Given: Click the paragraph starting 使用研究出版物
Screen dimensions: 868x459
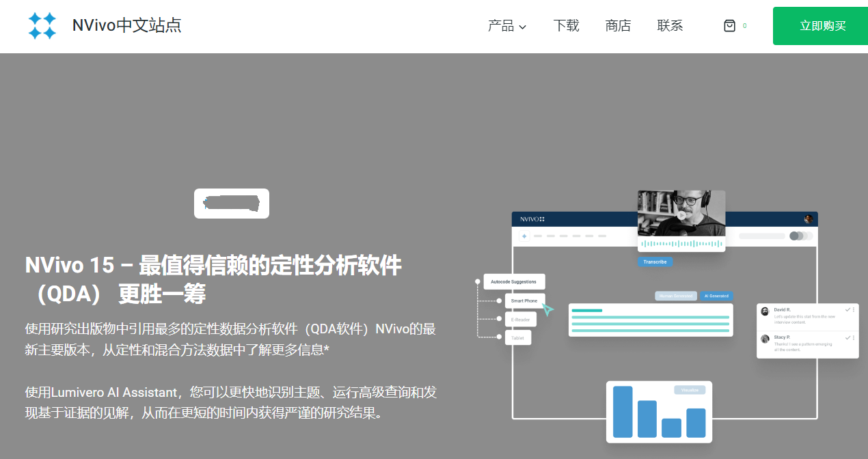Looking at the screenshot, I should pos(230,339).
